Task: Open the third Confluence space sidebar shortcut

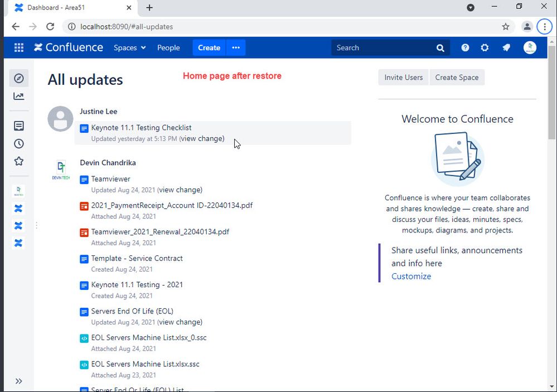Action: (x=18, y=243)
